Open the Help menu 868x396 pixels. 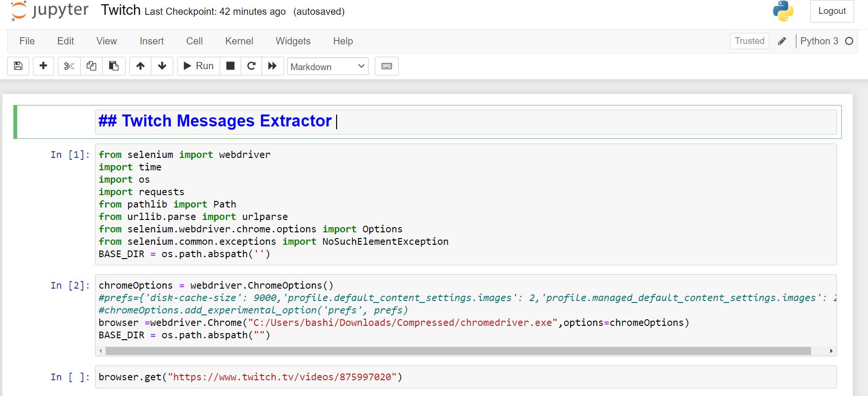(x=343, y=41)
